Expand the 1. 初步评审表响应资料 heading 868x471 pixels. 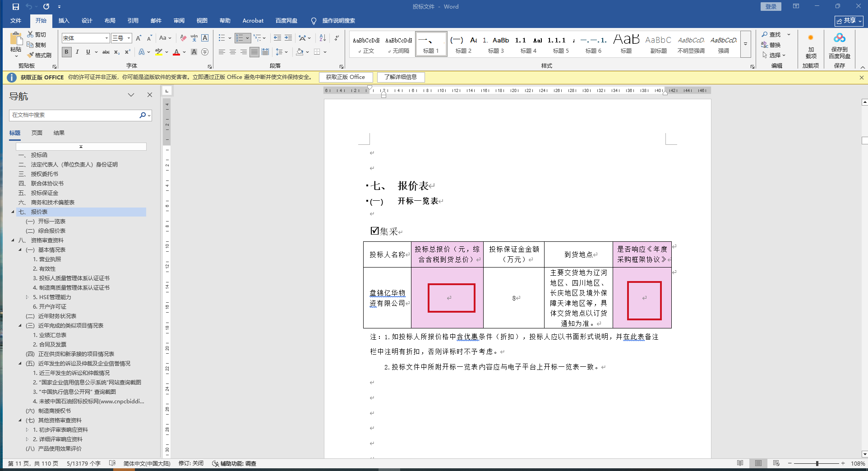tap(27, 430)
